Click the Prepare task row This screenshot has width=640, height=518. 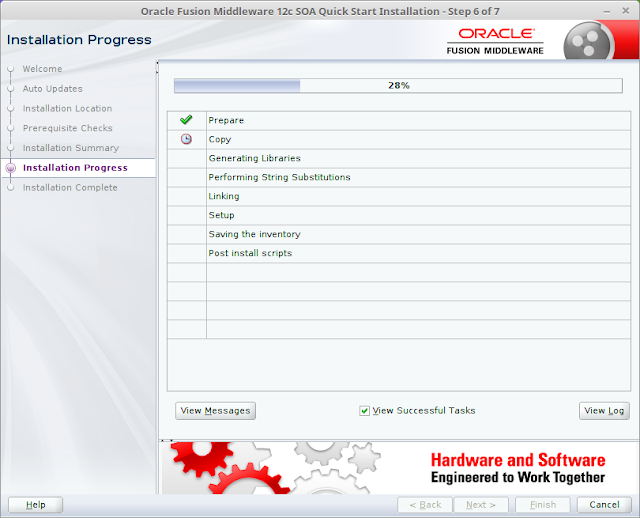[x=399, y=120]
